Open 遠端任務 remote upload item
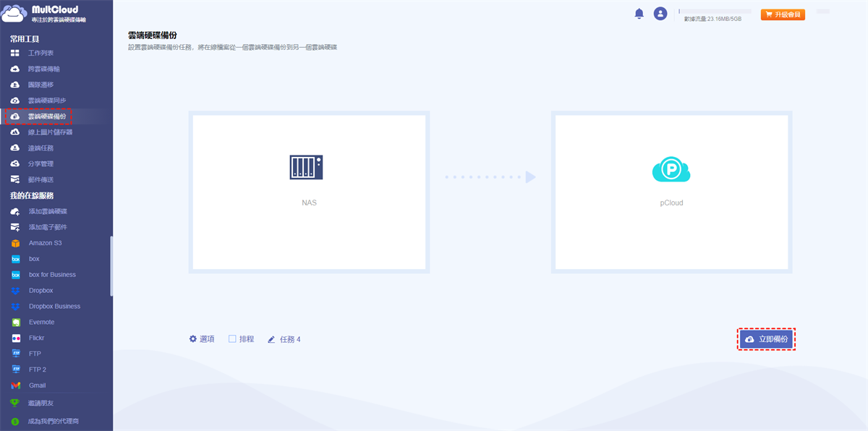Screen dimensions: 868x431 coord(41,148)
